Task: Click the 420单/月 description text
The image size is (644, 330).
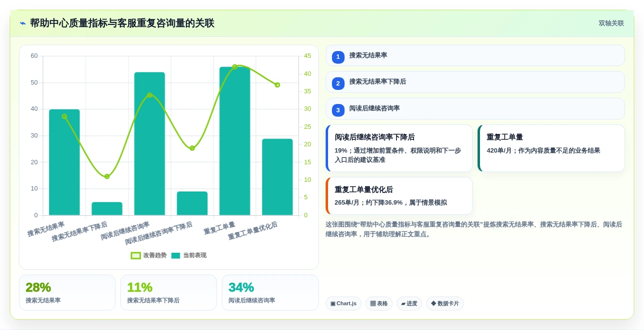Action: click(544, 150)
